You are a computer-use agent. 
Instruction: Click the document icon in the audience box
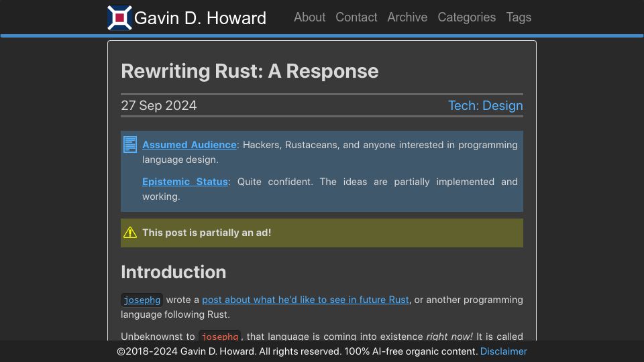click(x=130, y=145)
